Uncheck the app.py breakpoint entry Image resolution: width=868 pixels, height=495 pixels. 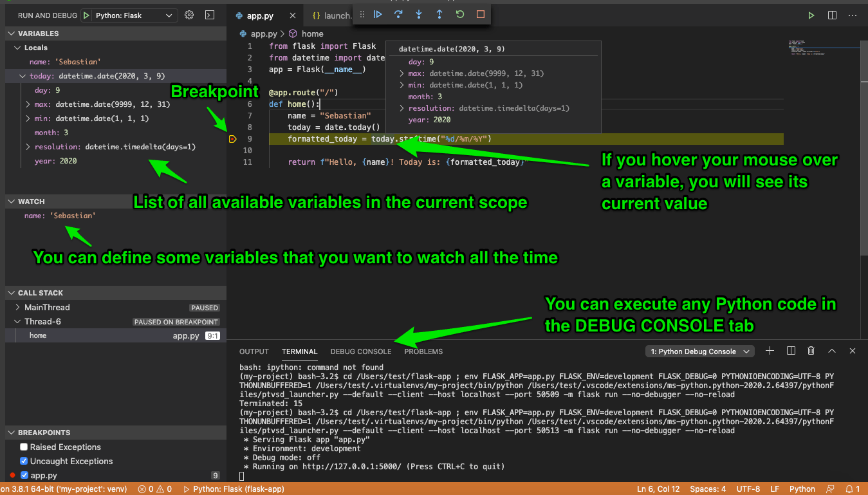coord(23,475)
